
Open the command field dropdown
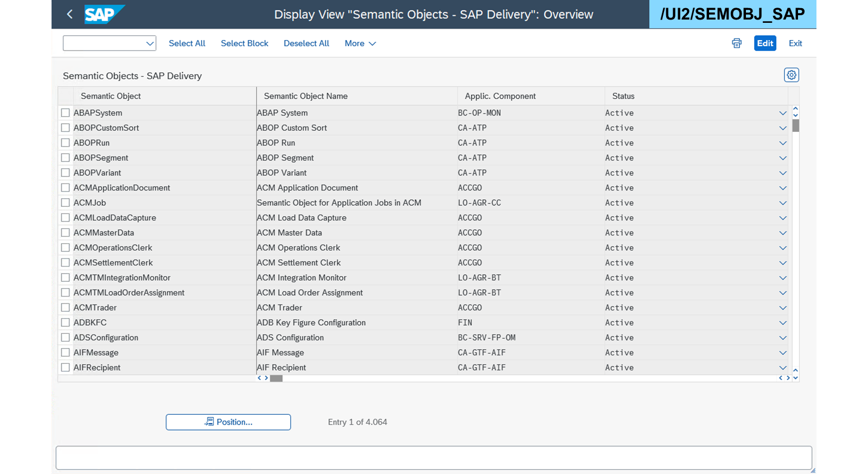150,43
